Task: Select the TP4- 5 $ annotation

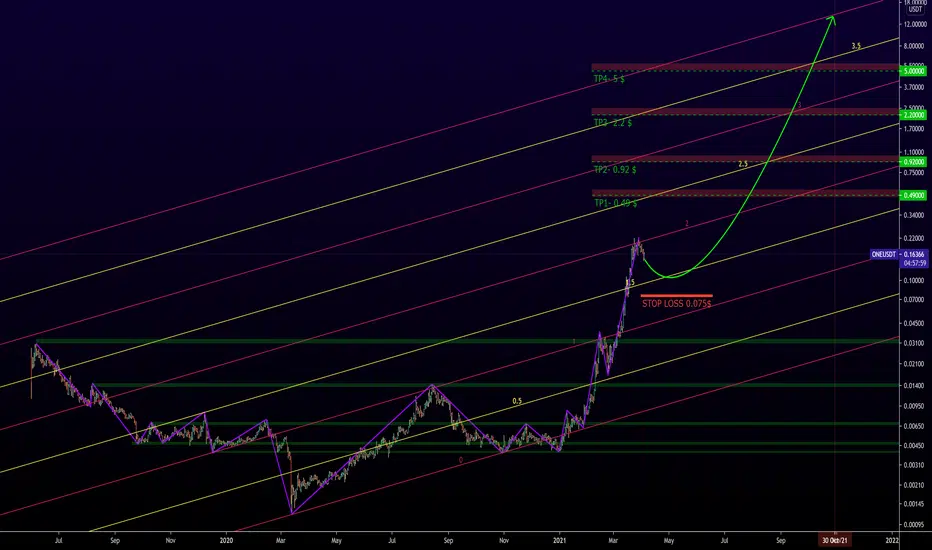Action: tap(609, 79)
